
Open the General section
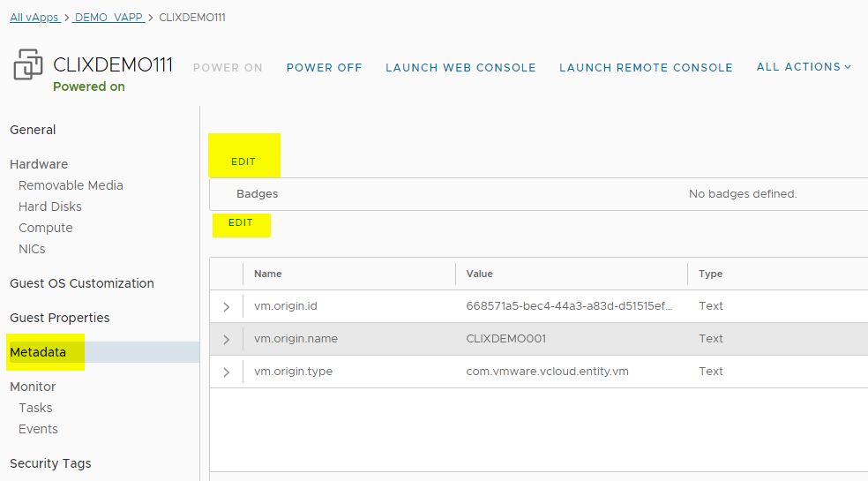coord(33,130)
